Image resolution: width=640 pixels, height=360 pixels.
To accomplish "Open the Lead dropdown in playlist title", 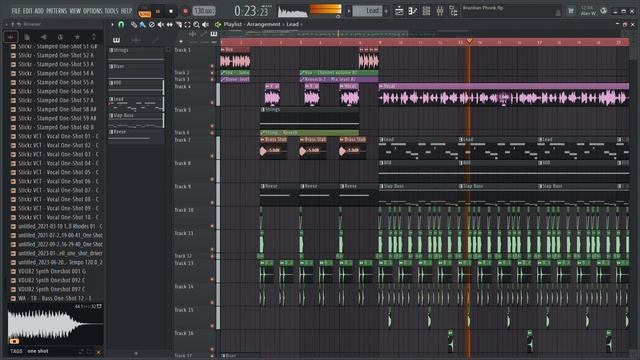I will 294,24.
